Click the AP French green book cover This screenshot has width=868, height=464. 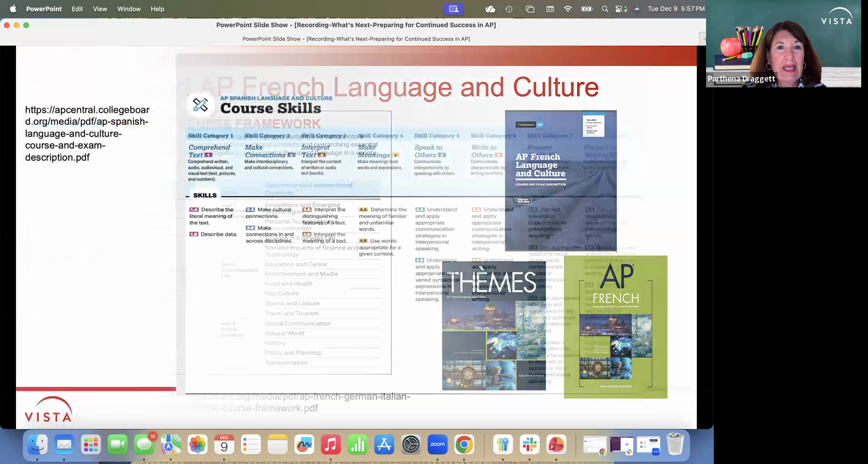[615, 327]
